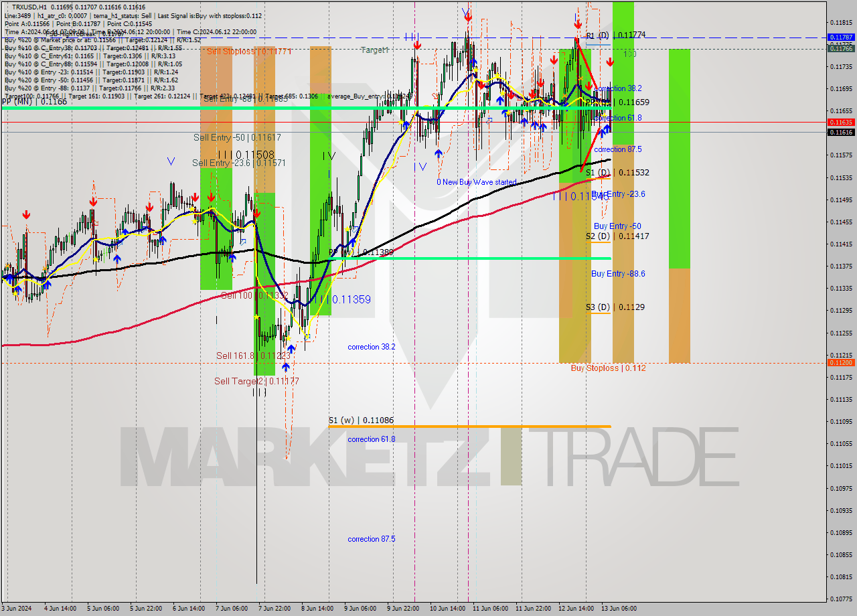This screenshot has height=616, width=857.
Task: Click the '7 Jun 06:00' time label
Action: pos(232,609)
